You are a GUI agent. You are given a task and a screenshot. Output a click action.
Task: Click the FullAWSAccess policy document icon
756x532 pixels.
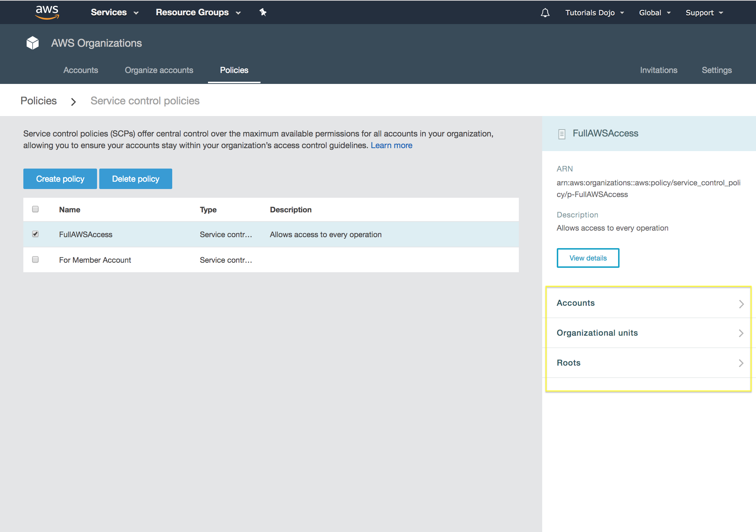(x=562, y=134)
